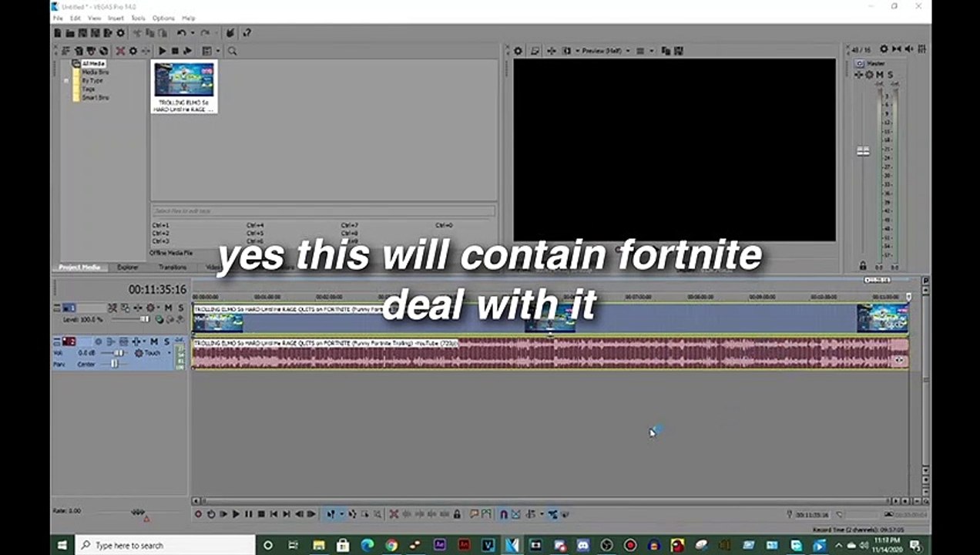Create a new project from the toolbar

[x=58, y=33]
